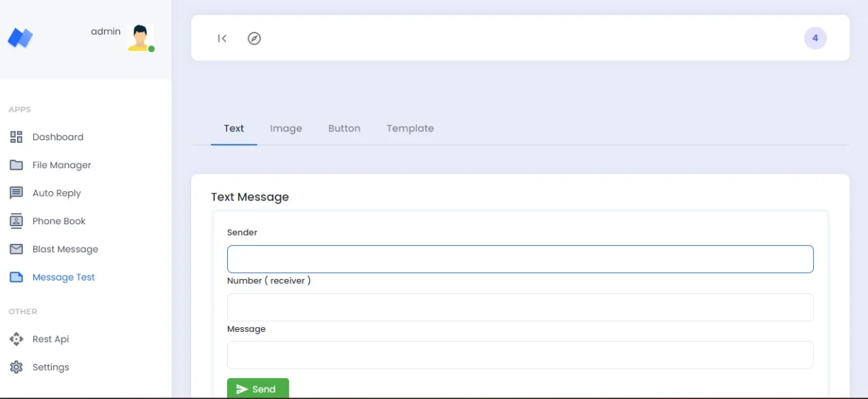868x399 pixels.
Task: Click the green Send button
Action: click(258, 389)
